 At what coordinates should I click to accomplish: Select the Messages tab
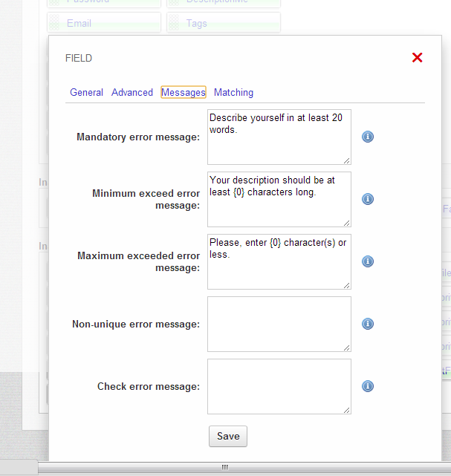click(183, 93)
